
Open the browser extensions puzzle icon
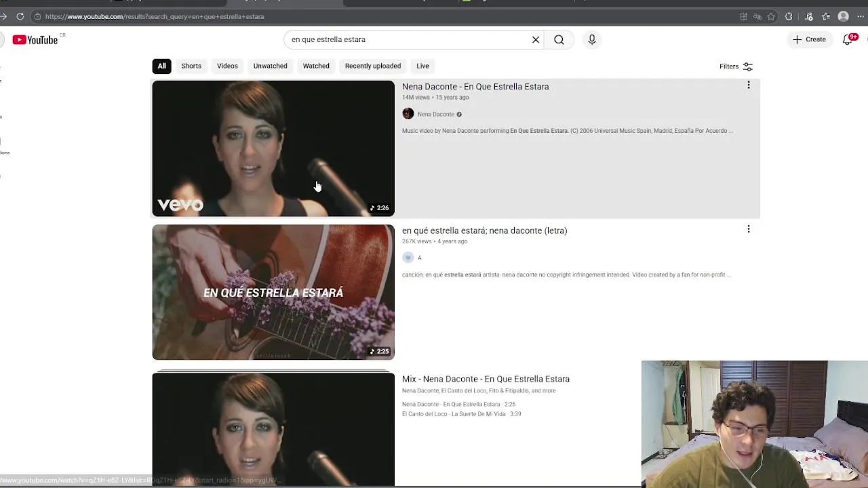789,16
